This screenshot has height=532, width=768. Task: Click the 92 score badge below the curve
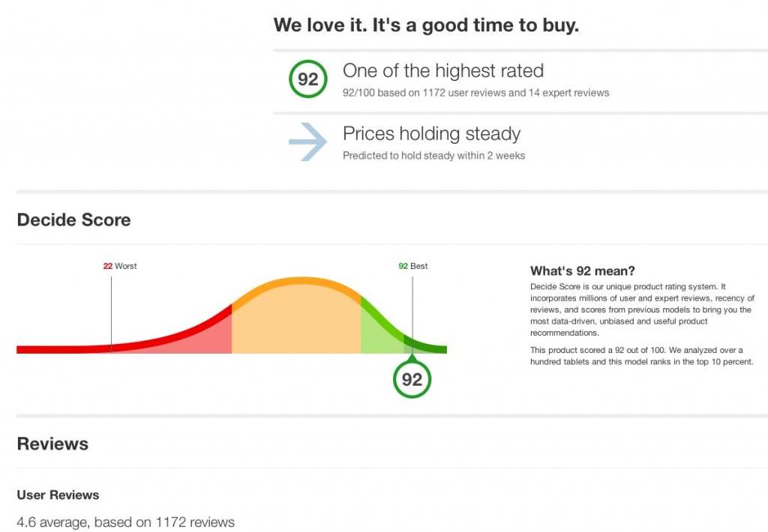(x=412, y=379)
